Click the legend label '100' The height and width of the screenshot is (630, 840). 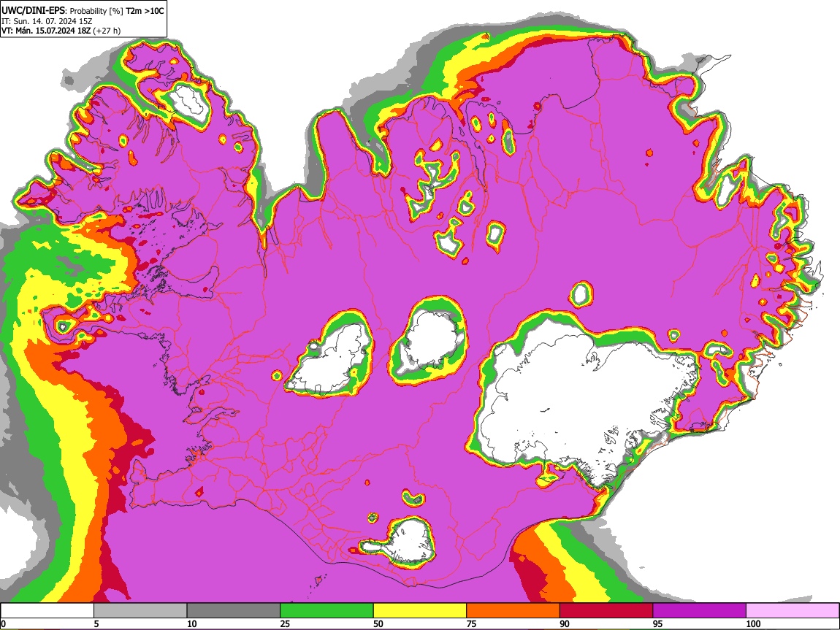[753, 623]
